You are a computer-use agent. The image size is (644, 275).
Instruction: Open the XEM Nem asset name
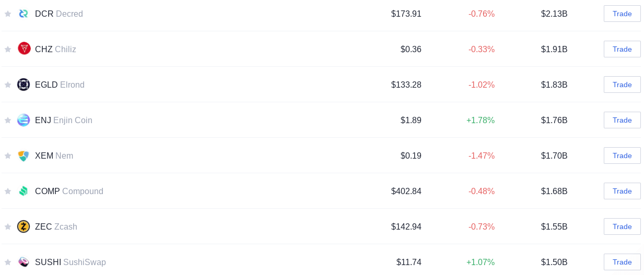pos(54,156)
